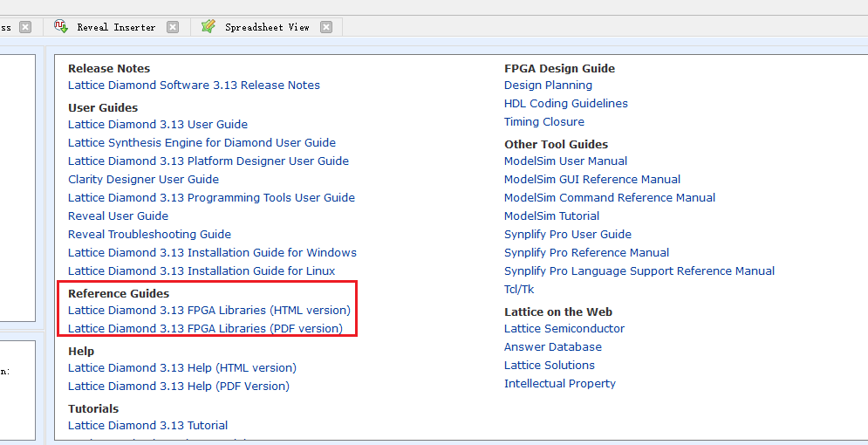Open Installation Guide for Windows
868x445 pixels.
212,252
